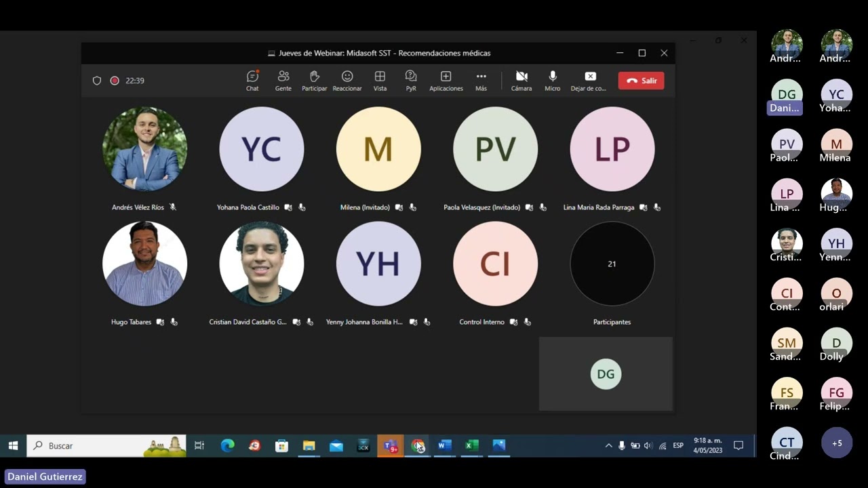This screenshot has height=488, width=868.
Task: Click camera-off icon beside Yohana Paola Castillo
Action: pyautogui.click(x=288, y=207)
